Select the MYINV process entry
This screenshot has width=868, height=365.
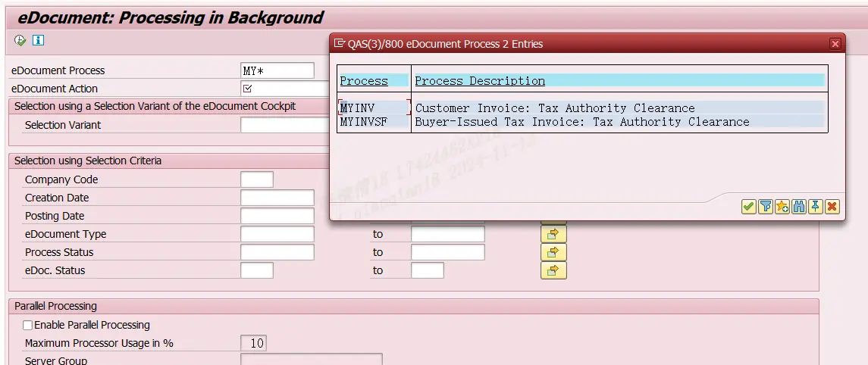(358, 108)
